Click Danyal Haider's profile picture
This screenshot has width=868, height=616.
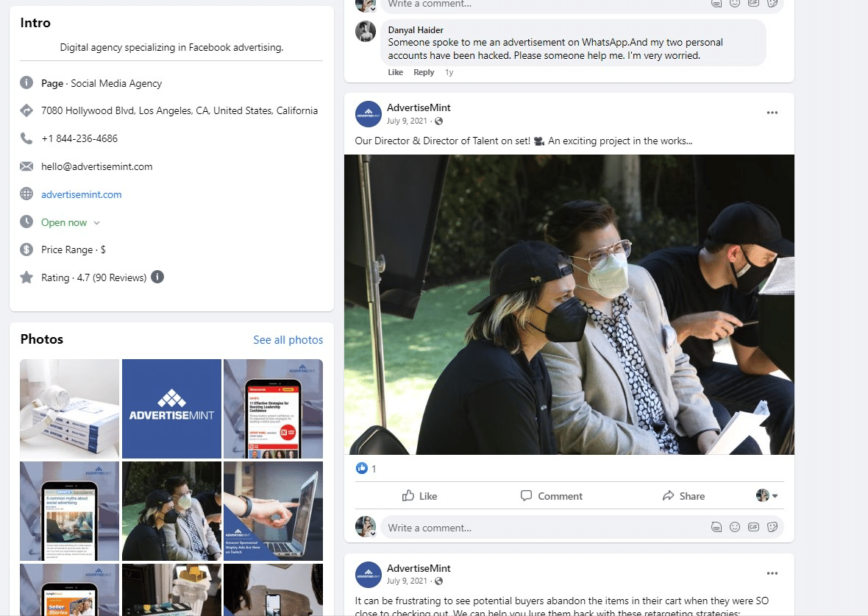click(x=366, y=32)
